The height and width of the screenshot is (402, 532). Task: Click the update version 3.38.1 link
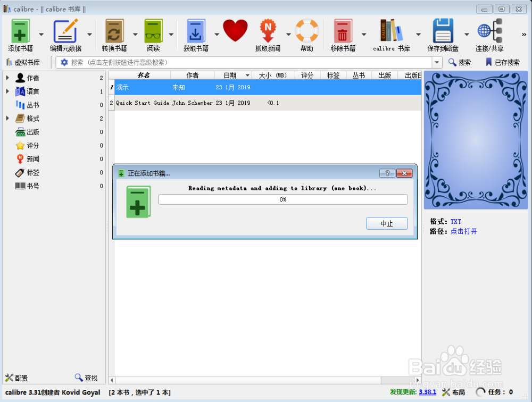[x=428, y=392]
